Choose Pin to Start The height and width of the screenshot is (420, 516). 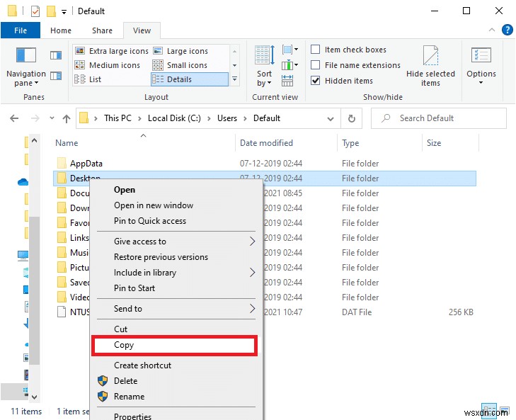(176, 288)
